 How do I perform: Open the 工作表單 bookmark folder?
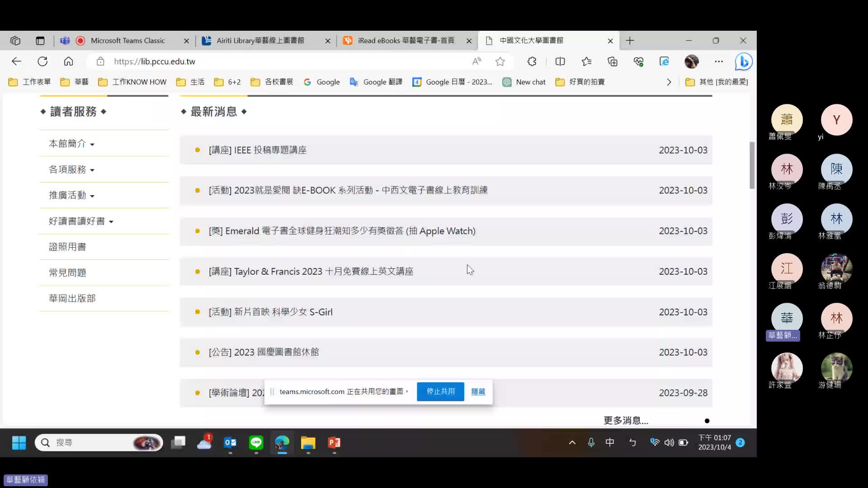coord(30,82)
